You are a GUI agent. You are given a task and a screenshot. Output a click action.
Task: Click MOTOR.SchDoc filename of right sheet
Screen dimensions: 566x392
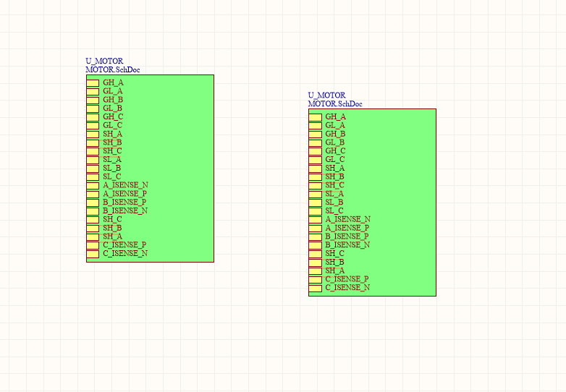(x=335, y=104)
